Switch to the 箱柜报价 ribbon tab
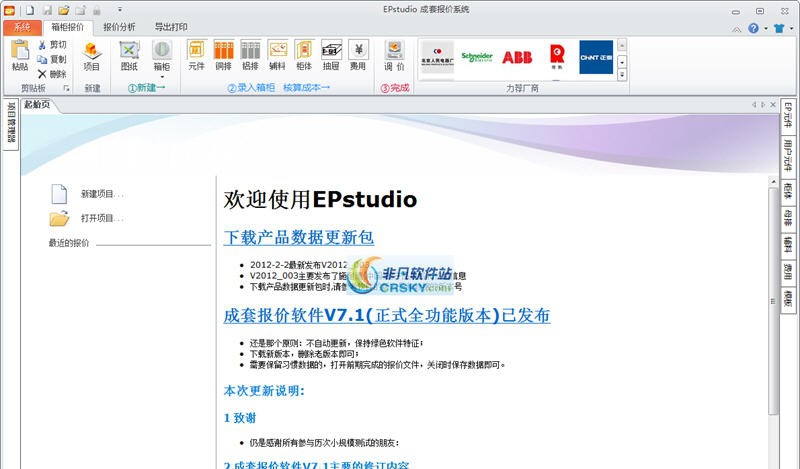Screen dimensions: 800x469 [x=67, y=28]
